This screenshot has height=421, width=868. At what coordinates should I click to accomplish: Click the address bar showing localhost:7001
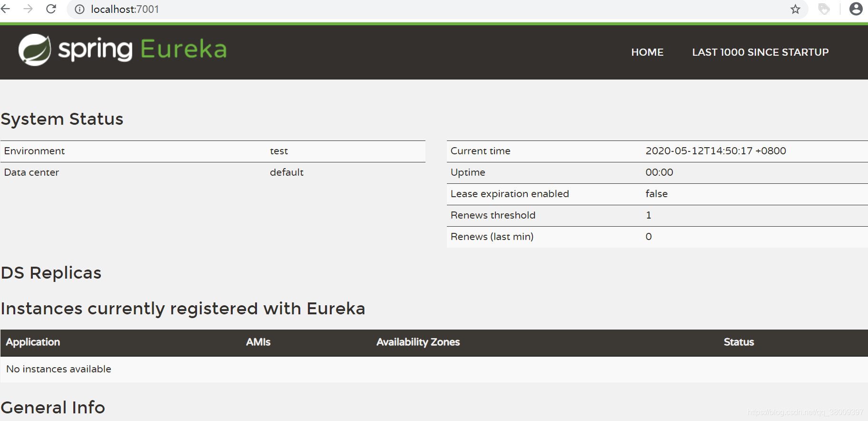[437, 9]
